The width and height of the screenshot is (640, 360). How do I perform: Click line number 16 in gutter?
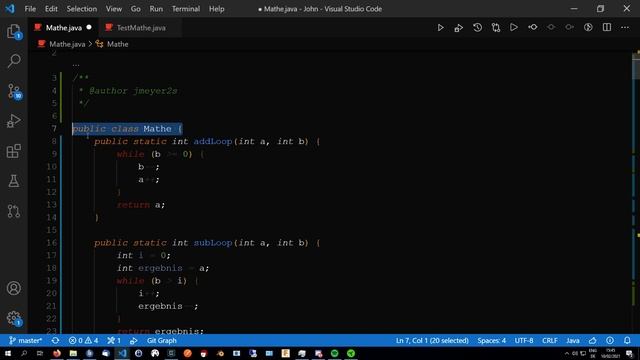pos(51,243)
